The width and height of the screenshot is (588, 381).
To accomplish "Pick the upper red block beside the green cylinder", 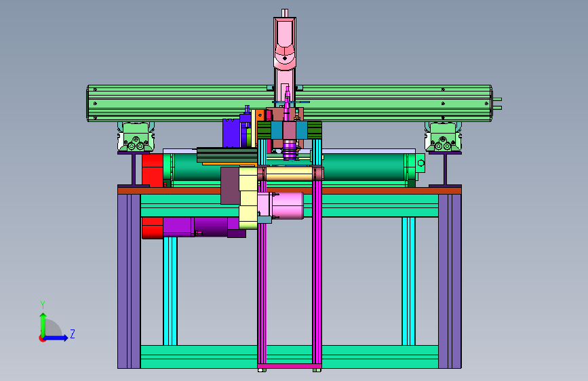I will click(152, 170).
